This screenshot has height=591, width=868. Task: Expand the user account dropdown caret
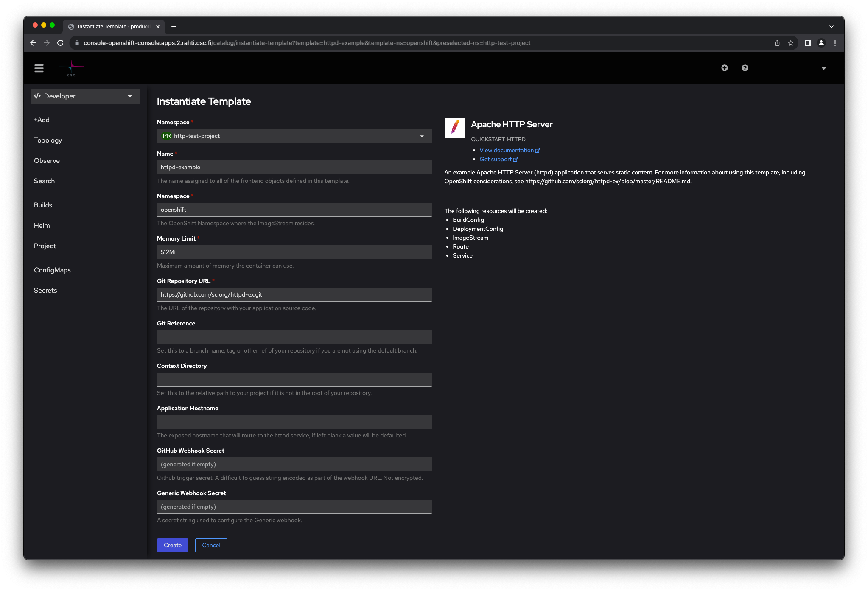pos(824,68)
